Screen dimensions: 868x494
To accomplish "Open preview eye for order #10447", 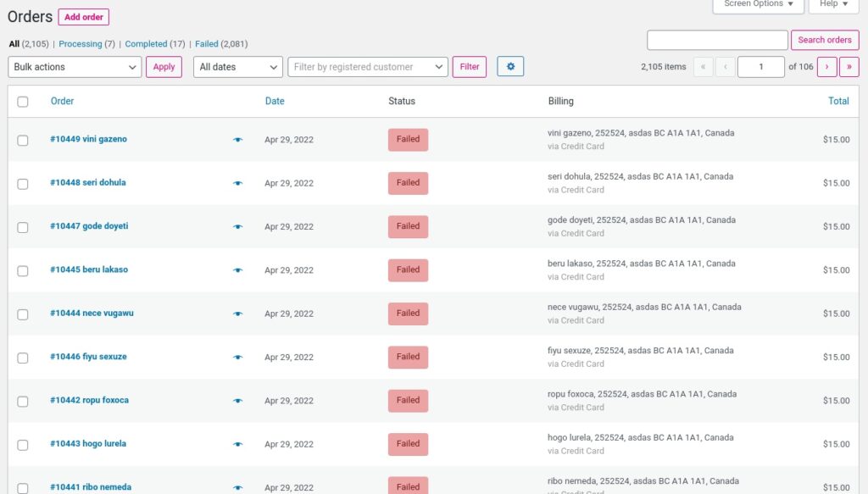I will click(x=237, y=227).
